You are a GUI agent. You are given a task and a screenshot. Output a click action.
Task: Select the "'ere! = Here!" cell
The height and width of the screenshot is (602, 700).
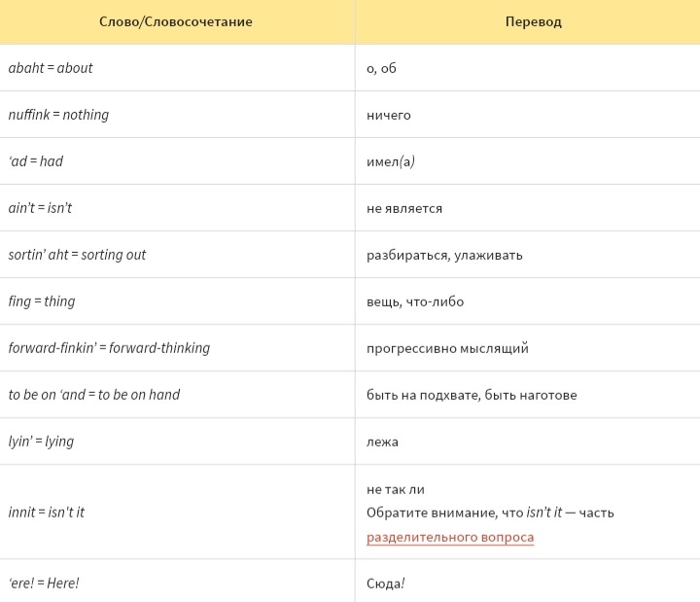coord(44,583)
